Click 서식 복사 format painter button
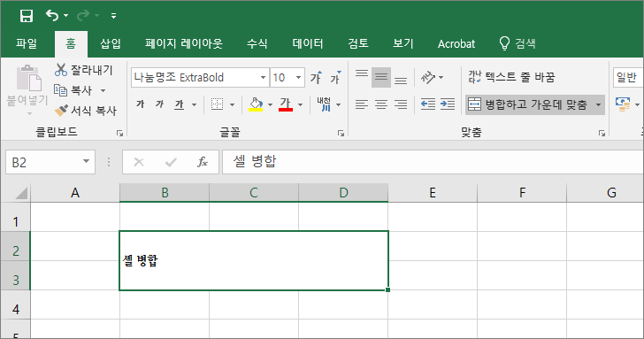644x339 pixels. [86, 110]
